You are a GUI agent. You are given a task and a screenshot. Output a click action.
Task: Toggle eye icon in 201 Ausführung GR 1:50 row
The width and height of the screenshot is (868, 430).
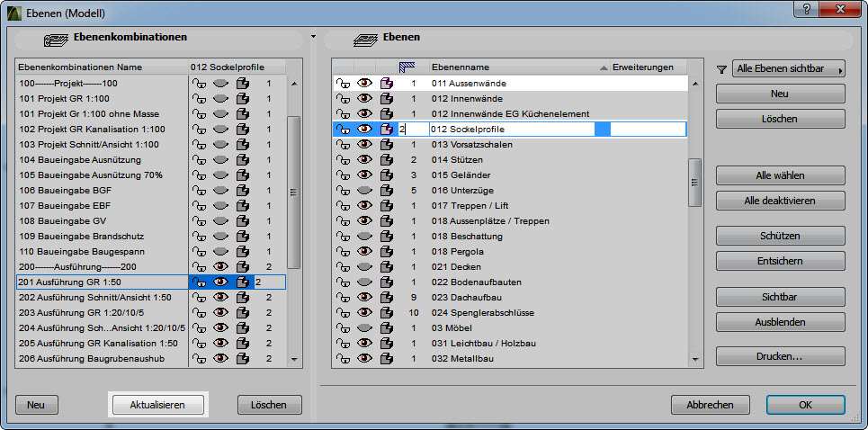(x=221, y=282)
